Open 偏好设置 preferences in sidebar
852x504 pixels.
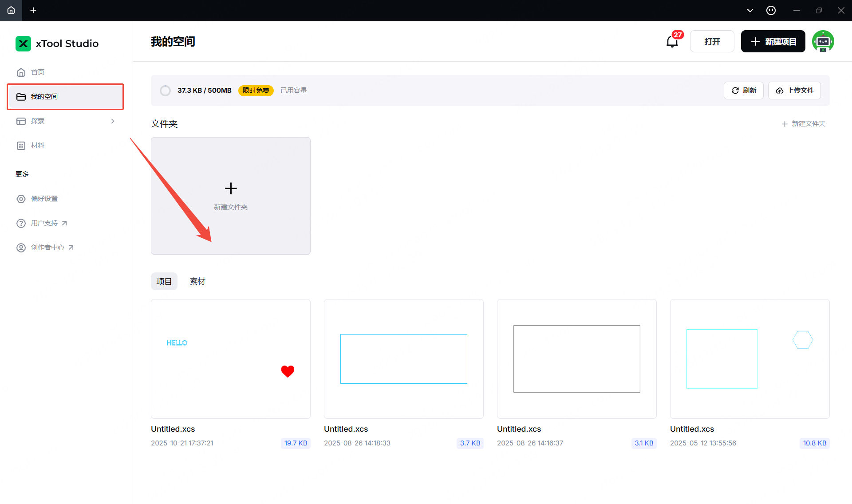44,199
